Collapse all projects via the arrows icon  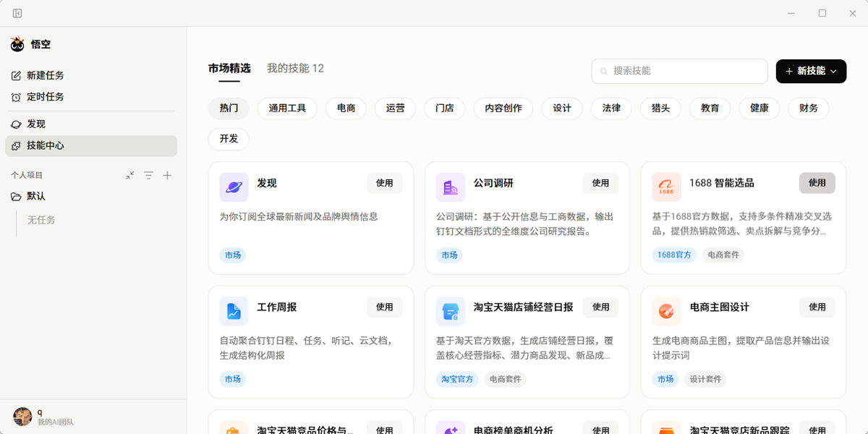[129, 175]
